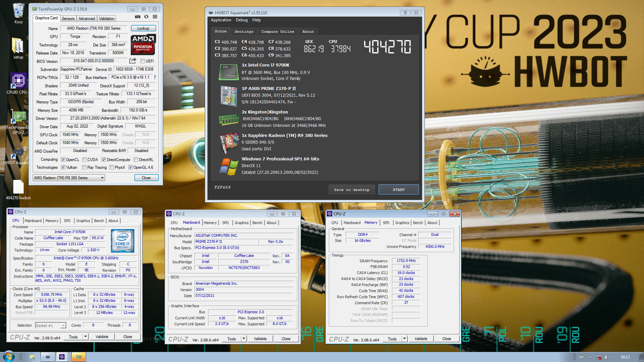
Task: Switch to GPU-Z Sensors tab
Action: point(68,18)
